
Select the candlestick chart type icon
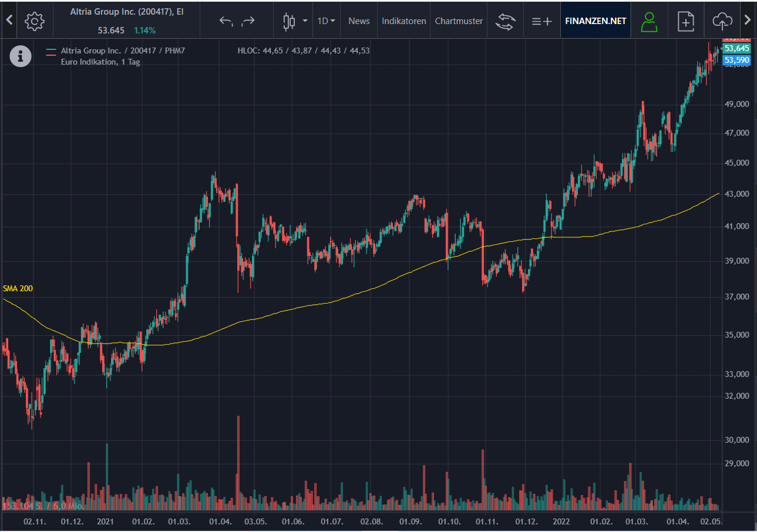[x=288, y=21]
